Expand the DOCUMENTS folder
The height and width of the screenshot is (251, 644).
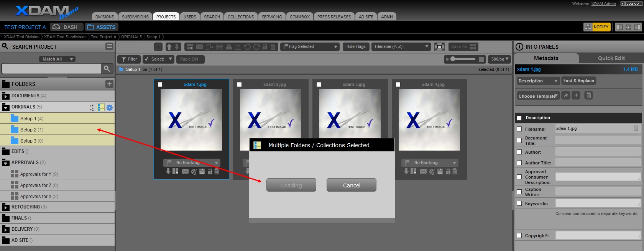(x=6, y=96)
